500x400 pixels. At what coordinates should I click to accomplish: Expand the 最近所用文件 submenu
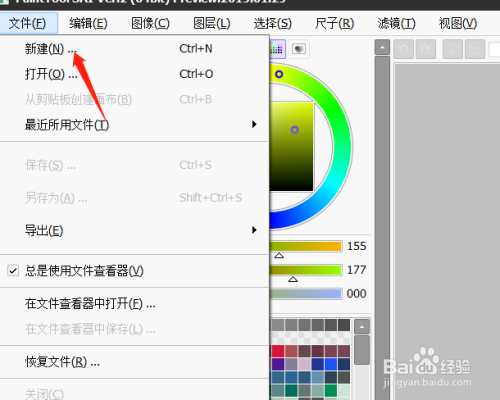pyautogui.click(x=134, y=125)
